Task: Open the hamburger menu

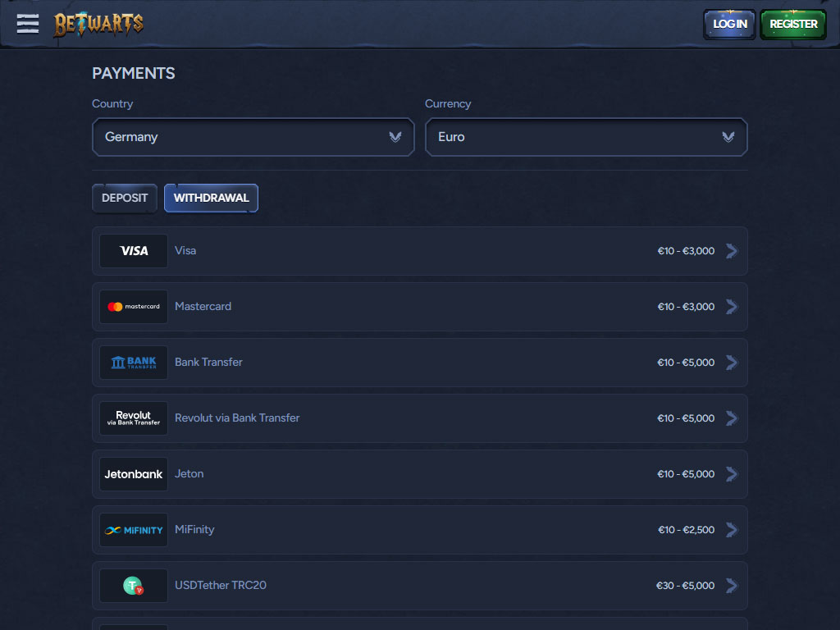Action: (x=28, y=24)
